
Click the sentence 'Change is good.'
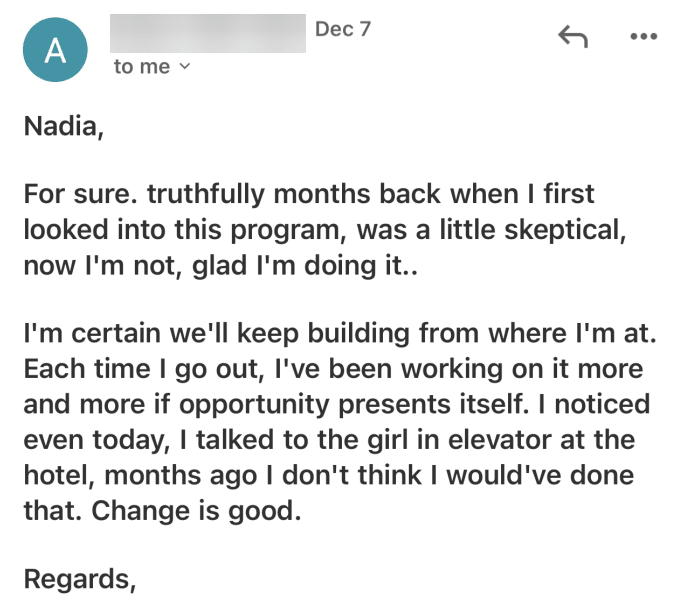tap(196, 511)
